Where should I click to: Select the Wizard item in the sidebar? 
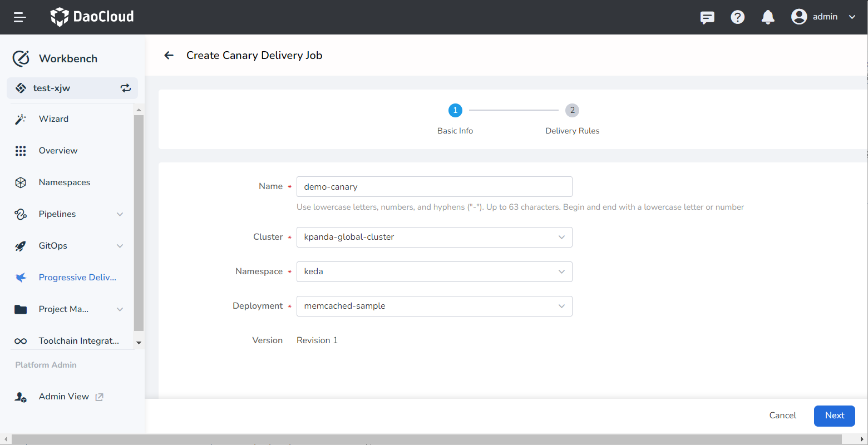[53, 118]
